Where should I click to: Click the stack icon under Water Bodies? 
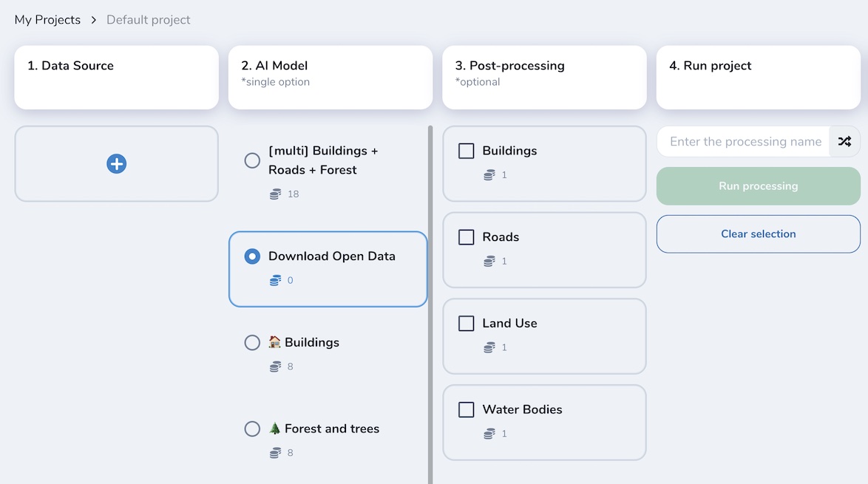click(489, 434)
